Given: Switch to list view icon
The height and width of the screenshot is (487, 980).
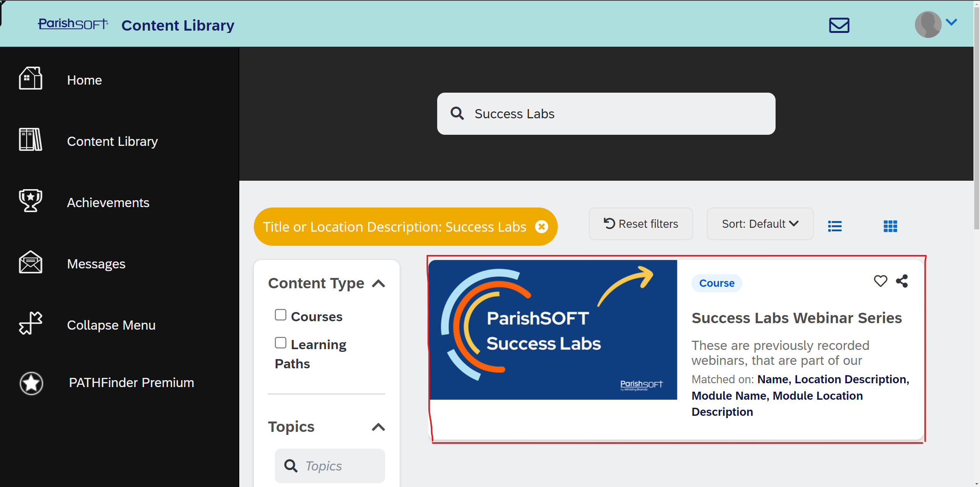Looking at the screenshot, I should [835, 226].
